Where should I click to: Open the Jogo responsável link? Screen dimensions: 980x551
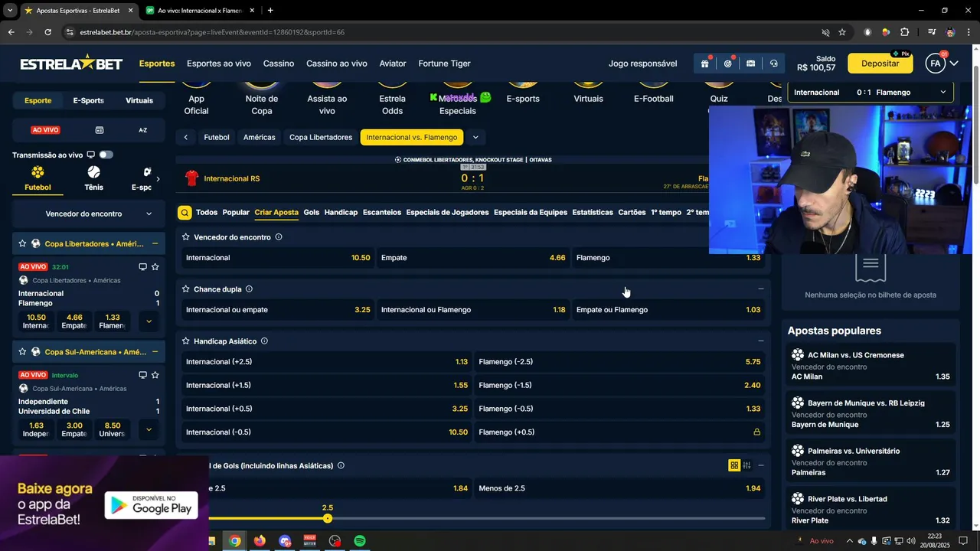(x=642, y=64)
